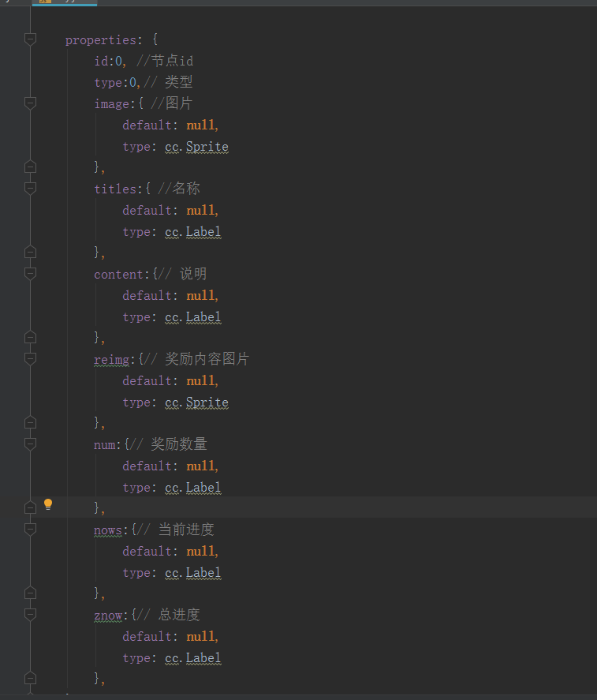The width and height of the screenshot is (597, 700).
Task: Click 'cc.Label' in the num block
Action: click(x=193, y=488)
